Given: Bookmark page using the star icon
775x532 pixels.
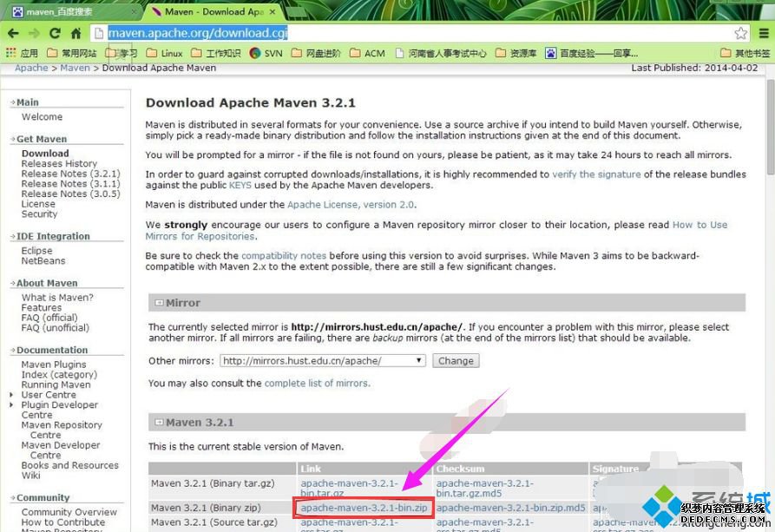Looking at the screenshot, I should point(740,33).
